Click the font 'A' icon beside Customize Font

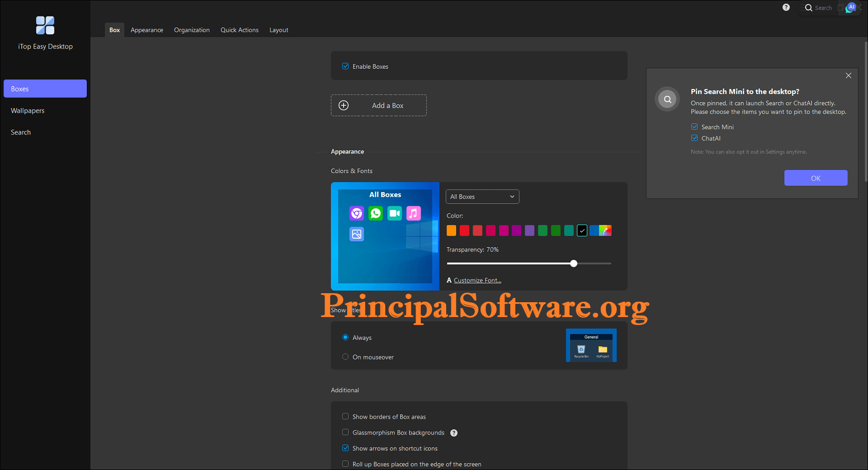tap(449, 281)
